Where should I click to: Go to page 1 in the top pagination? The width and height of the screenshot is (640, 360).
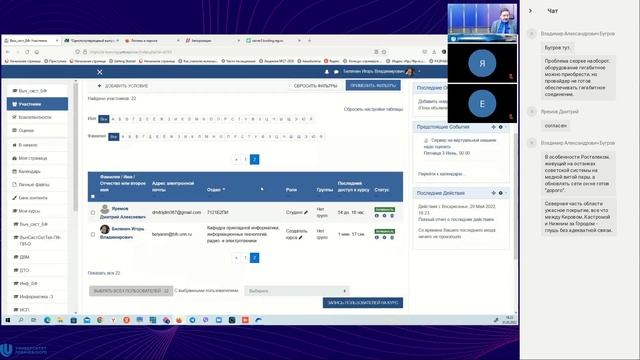(x=245, y=160)
